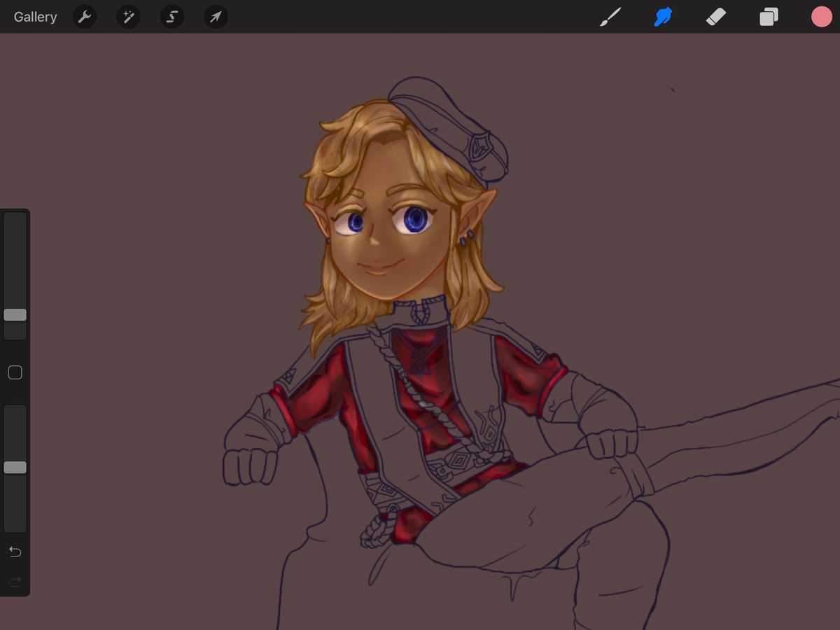Click the brush opacity slider handle
Image resolution: width=840 pixels, height=630 pixels.
[15, 468]
